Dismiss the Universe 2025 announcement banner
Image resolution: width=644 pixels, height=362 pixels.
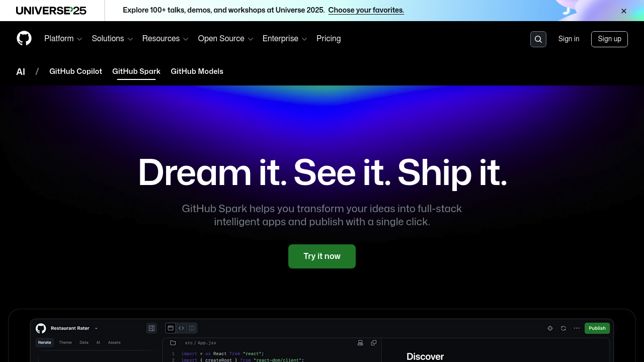624,11
